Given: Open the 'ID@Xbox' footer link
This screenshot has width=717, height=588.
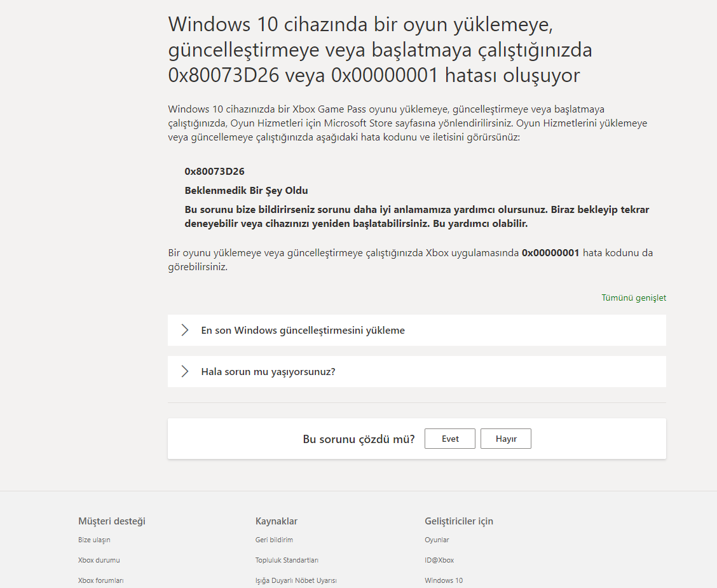Looking at the screenshot, I should pyautogui.click(x=439, y=560).
